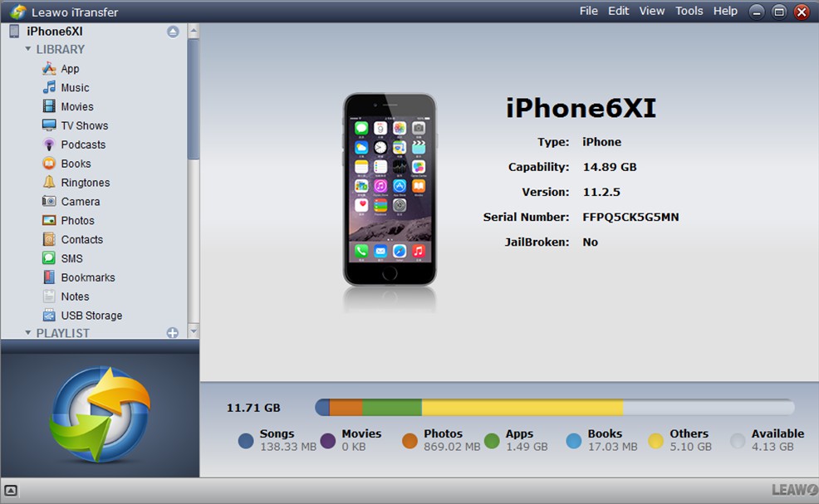
Task: Click the yellow Others segment of storage bar
Action: (522, 408)
